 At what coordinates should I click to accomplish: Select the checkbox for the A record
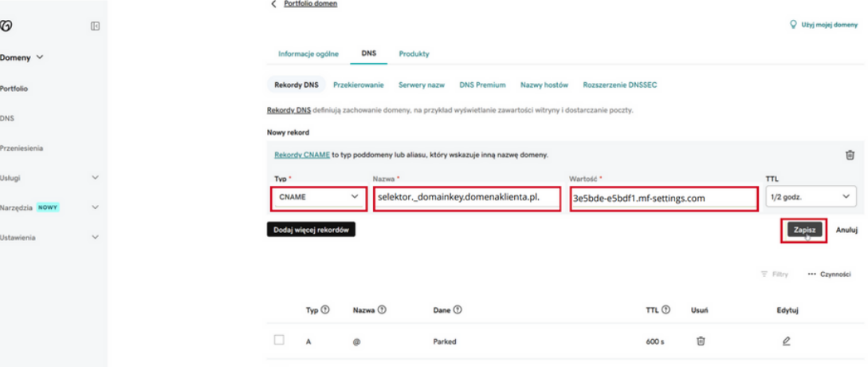tap(279, 340)
